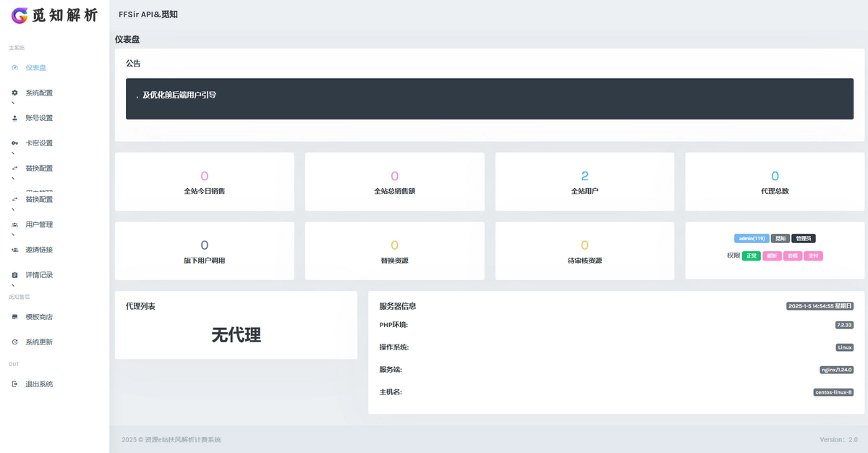Screen dimensions: 868x453
Task: Click the green 正常 permission badge
Action: coord(751,256)
